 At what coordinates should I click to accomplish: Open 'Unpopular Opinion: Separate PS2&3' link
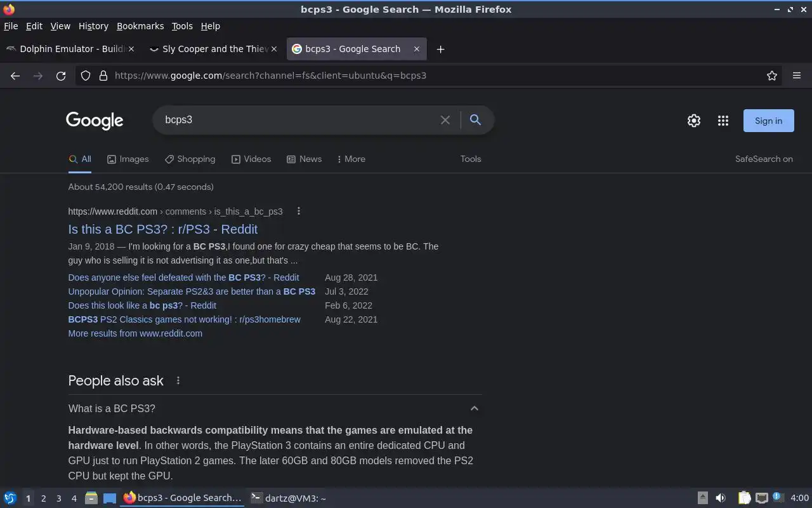(192, 291)
